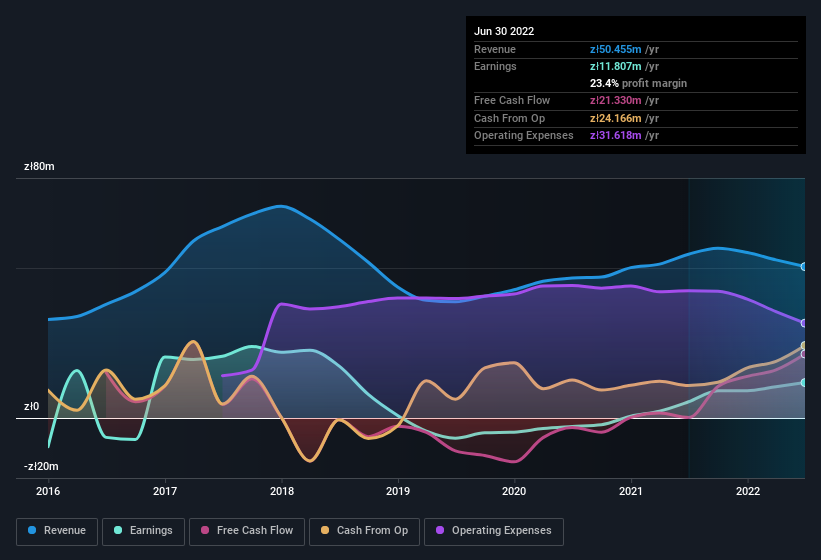The width and height of the screenshot is (821, 560).
Task: Toggle the Cash From Op legend button
Action: [x=364, y=531]
